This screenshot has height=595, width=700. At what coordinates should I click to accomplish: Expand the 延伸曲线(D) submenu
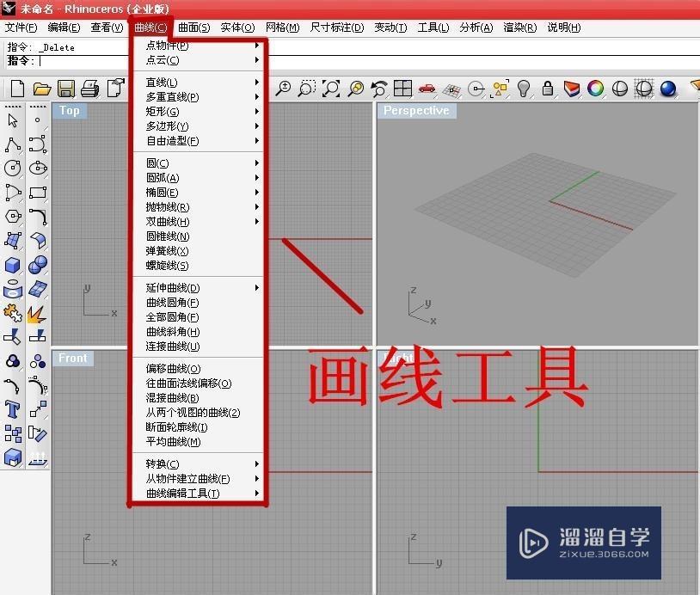click(198, 288)
